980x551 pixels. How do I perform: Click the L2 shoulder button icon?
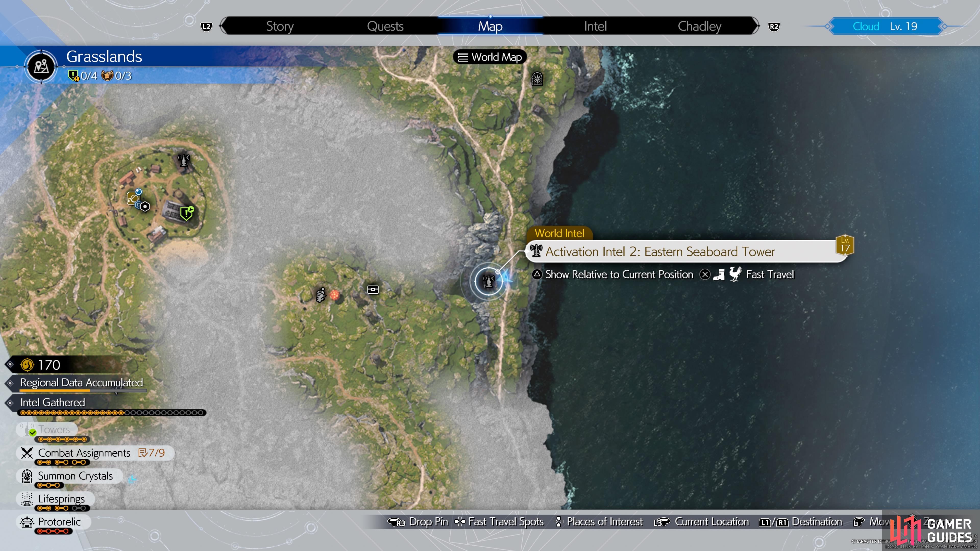(x=206, y=27)
